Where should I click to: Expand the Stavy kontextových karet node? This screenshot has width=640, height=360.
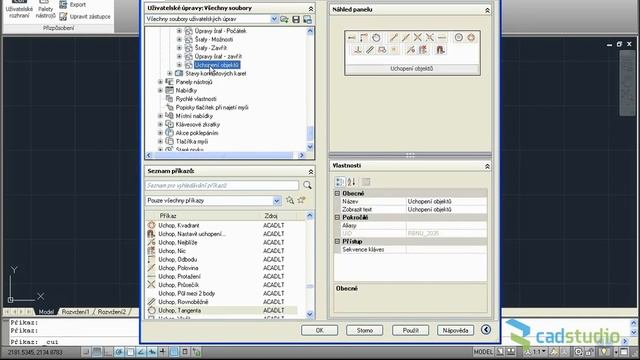170,73
